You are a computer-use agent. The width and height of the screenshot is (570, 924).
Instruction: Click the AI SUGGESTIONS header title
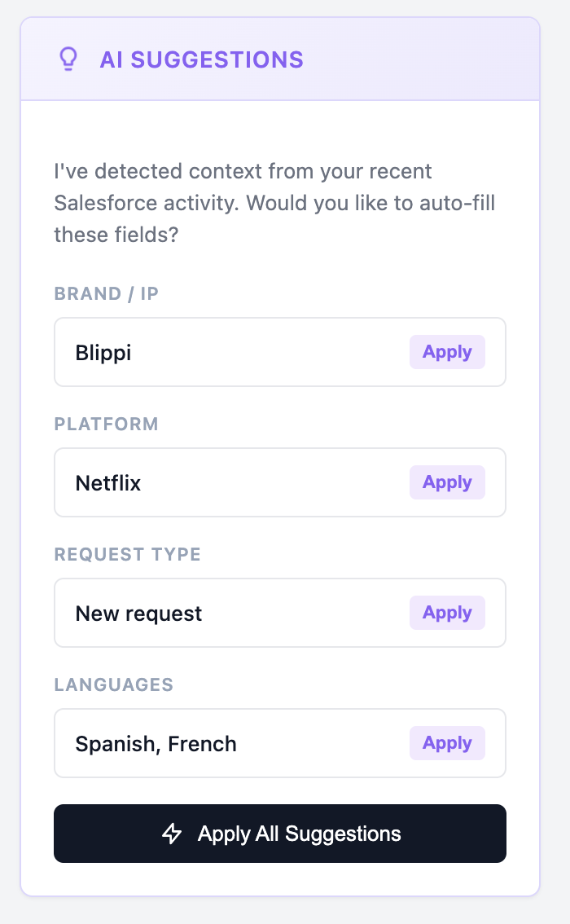(x=201, y=59)
